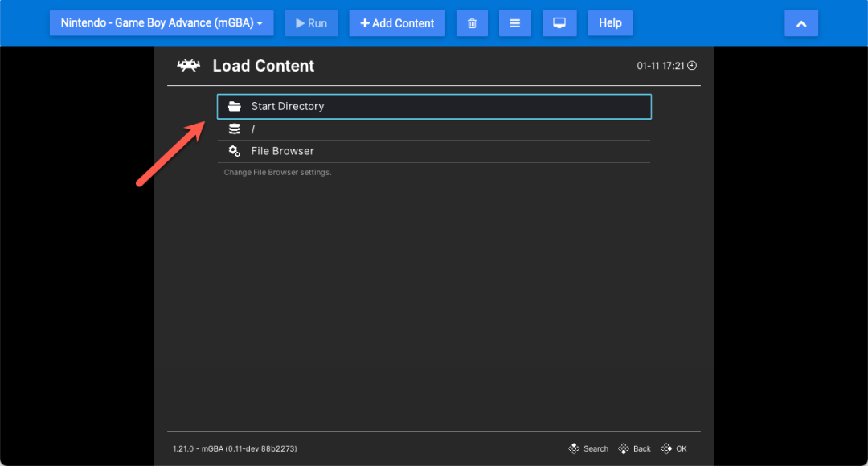
Task: Click the gears icon beside File Browser
Action: click(x=235, y=151)
